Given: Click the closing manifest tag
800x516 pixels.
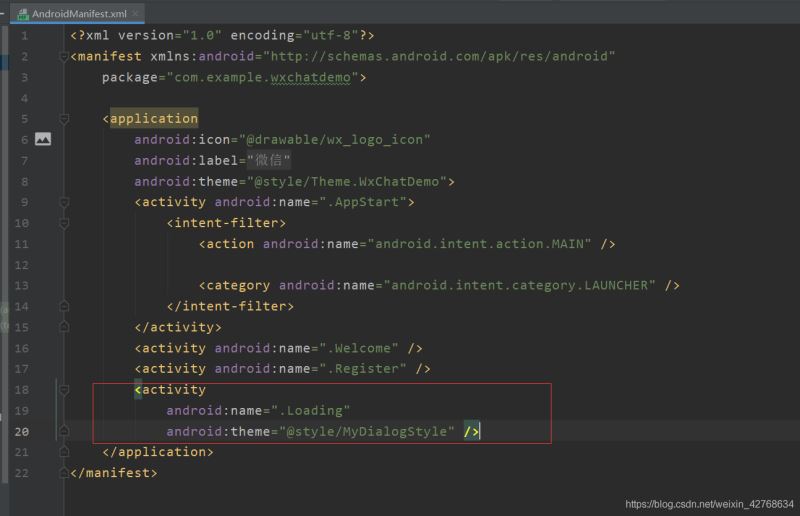Looking at the screenshot, I should pyautogui.click(x=114, y=473).
